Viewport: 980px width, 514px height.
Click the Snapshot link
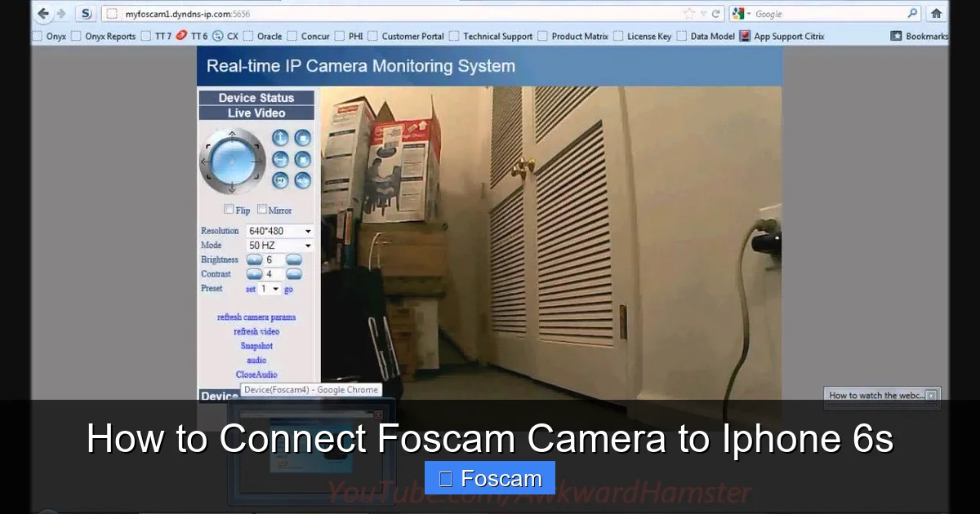point(256,345)
